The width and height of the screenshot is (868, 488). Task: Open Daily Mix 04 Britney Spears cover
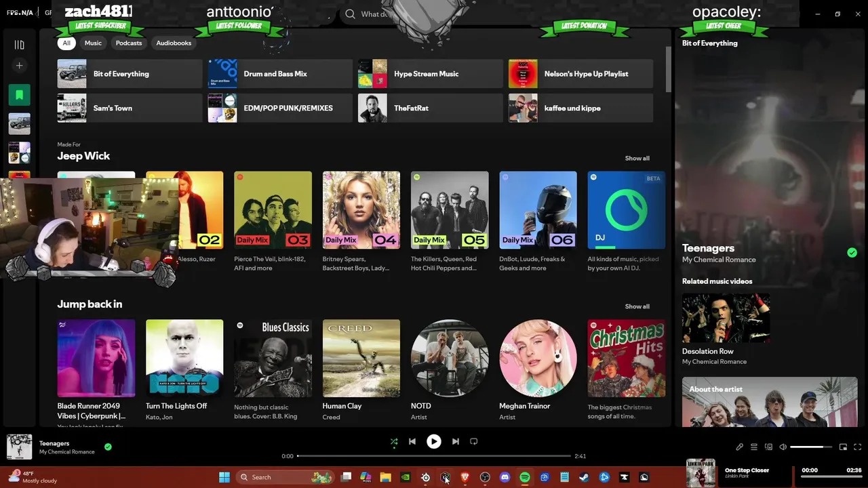pyautogui.click(x=361, y=210)
